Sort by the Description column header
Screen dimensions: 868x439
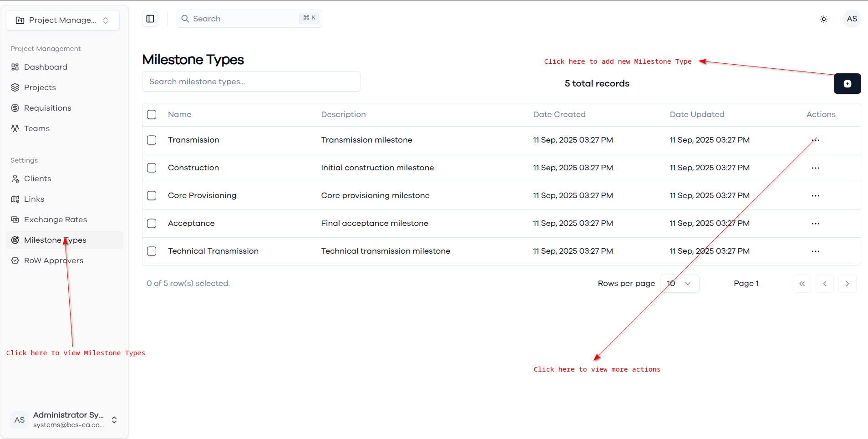pos(343,114)
